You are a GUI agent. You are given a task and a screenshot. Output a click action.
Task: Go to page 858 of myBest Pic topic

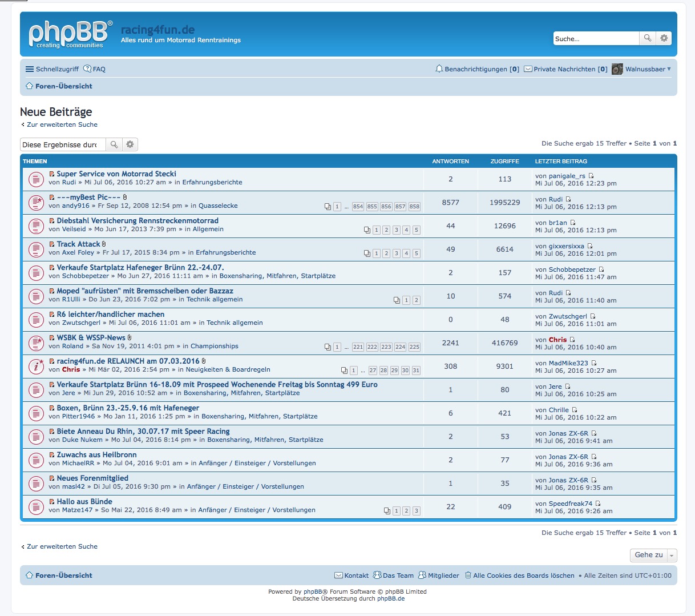pos(414,207)
